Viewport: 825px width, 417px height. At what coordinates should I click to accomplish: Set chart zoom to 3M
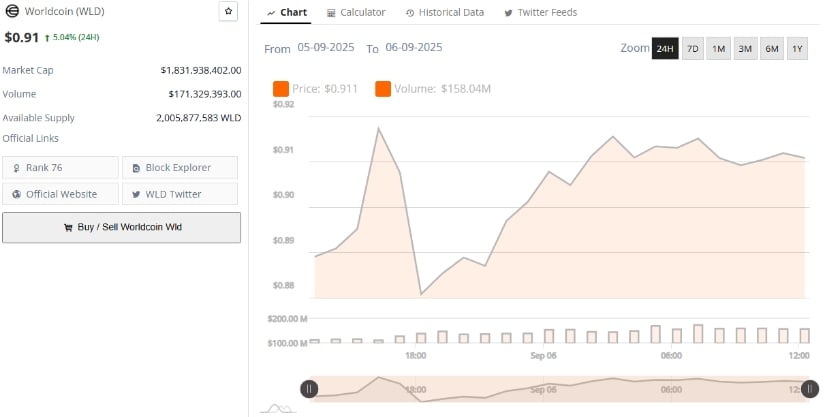pos(745,48)
